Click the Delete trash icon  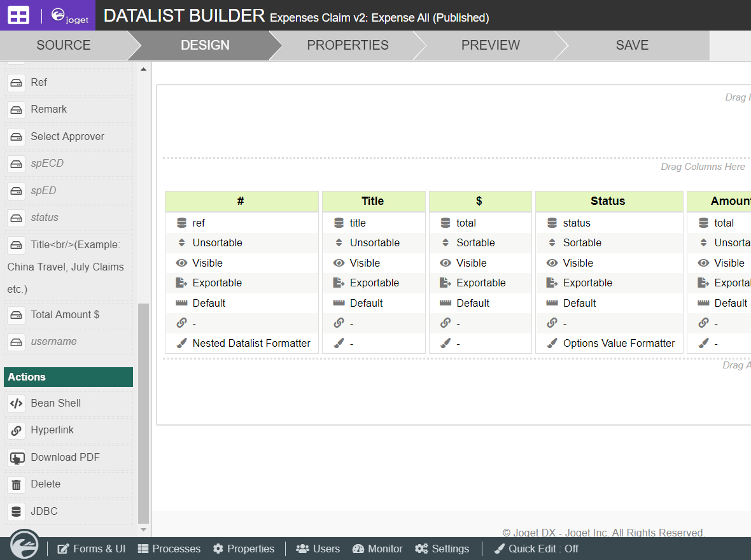[17, 484]
